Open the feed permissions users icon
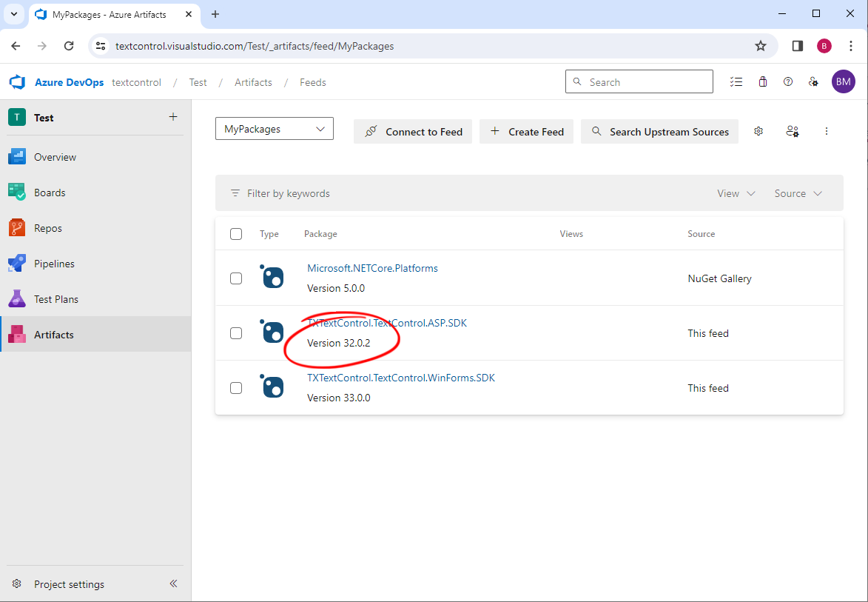 (x=792, y=131)
